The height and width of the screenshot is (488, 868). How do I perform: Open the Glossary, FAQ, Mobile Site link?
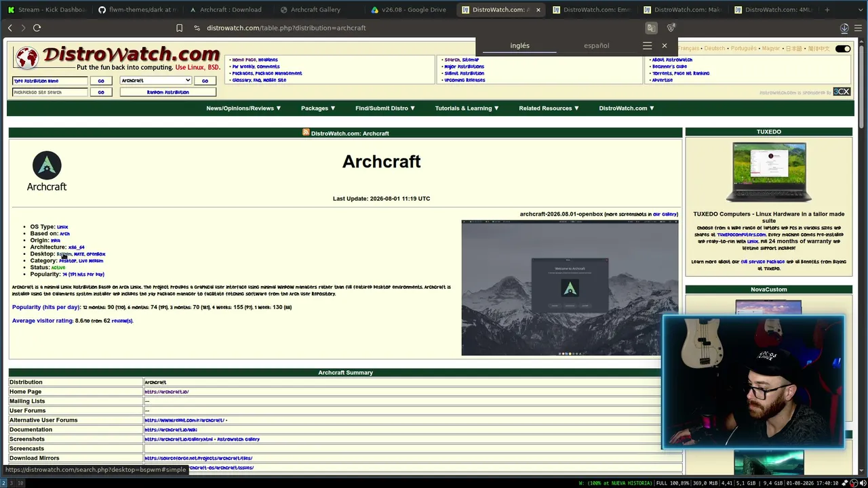click(259, 80)
